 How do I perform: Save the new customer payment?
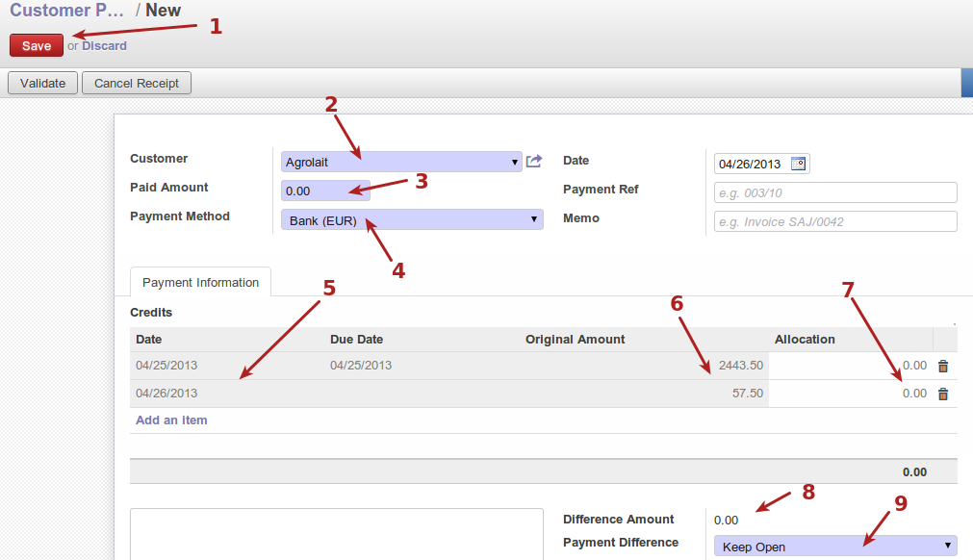pyautogui.click(x=37, y=45)
